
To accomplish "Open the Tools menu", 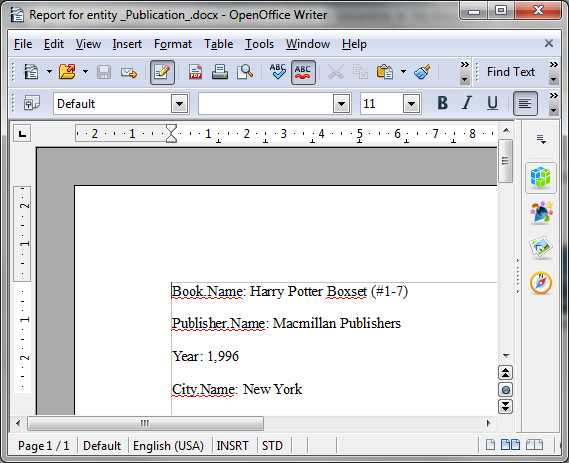I will click(259, 44).
